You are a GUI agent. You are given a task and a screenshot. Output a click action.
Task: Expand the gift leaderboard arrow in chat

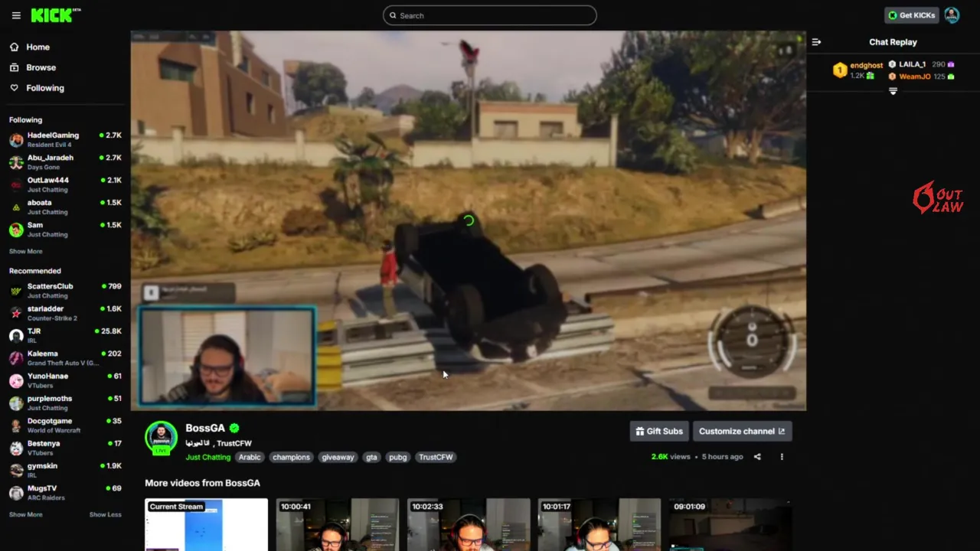pyautogui.click(x=893, y=91)
